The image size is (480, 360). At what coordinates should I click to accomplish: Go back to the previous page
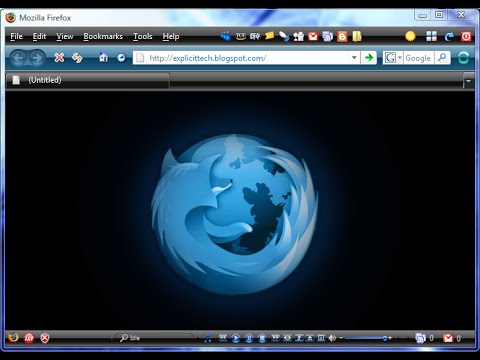(x=18, y=58)
